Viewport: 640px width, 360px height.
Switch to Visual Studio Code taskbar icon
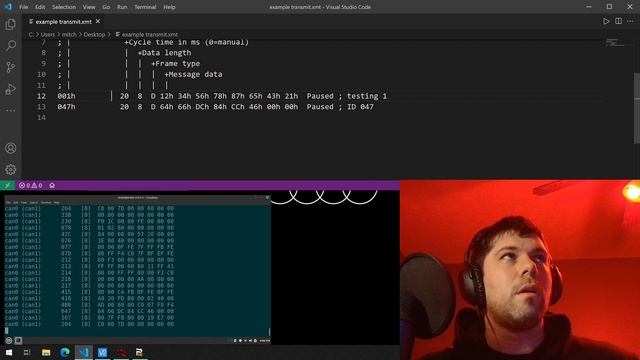pyautogui.click(x=84, y=352)
